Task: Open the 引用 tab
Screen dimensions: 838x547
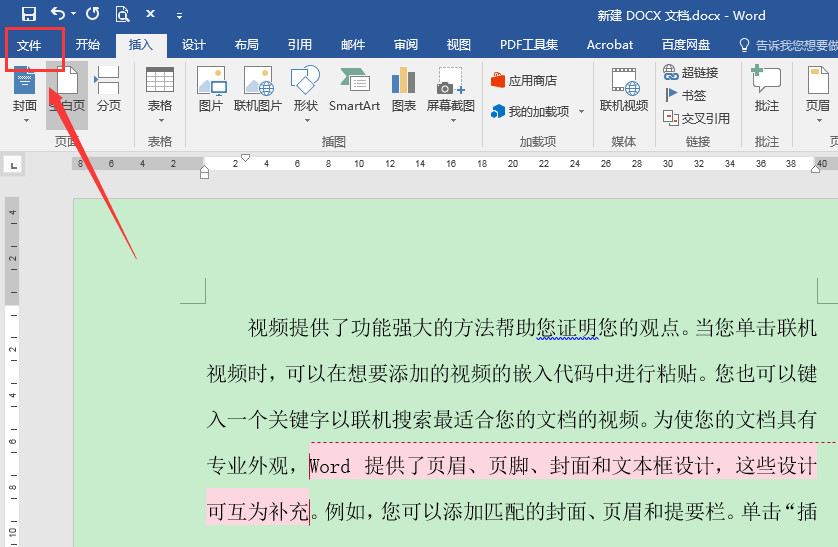Action: tap(299, 45)
